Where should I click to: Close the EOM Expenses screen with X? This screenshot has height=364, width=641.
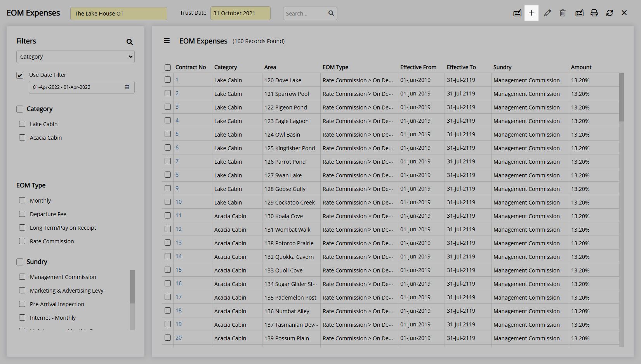624,13
